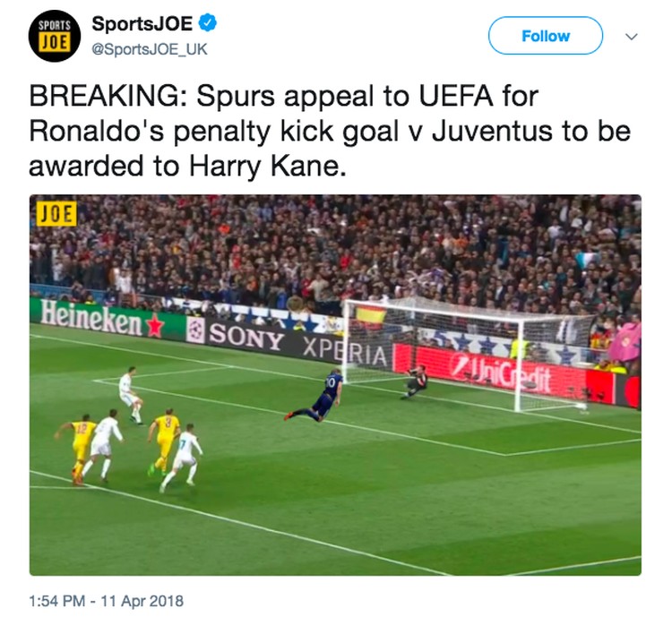672x625 pixels.
Task: Follow the SportsJOE account
Action: 545,36
